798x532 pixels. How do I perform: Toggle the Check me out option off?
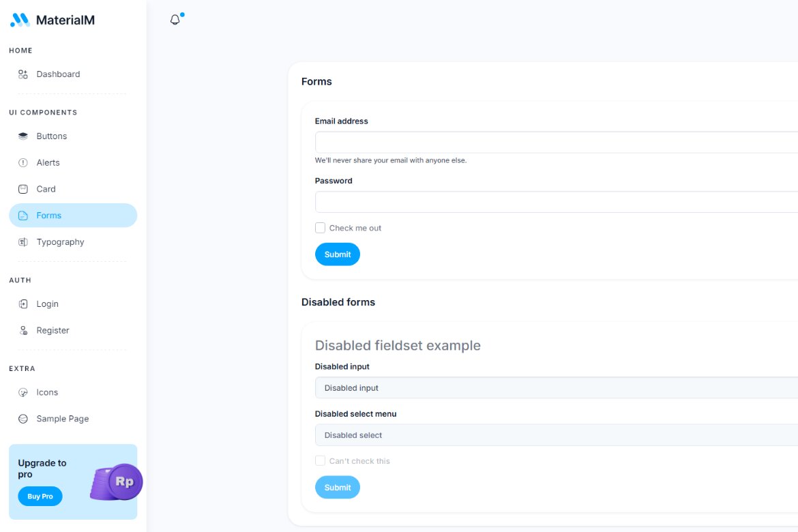320,227
